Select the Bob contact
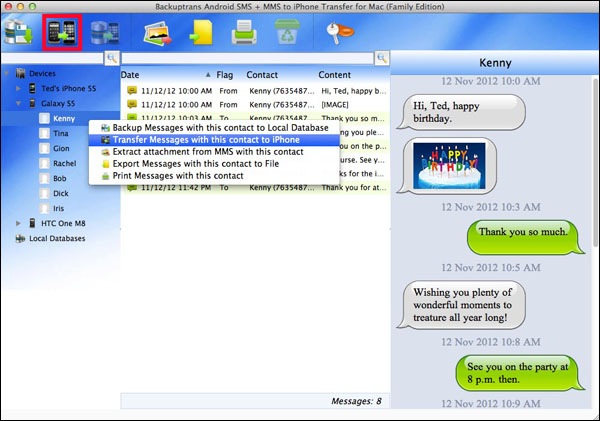Image resolution: width=600 pixels, height=421 pixels. (59, 178)
